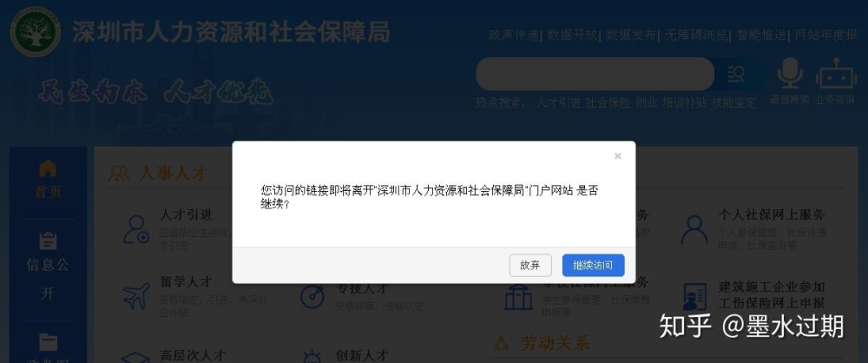Image resolution: width=868 pixels, height=363 pixels.
Task: Click the bureau logo emblem
Action: pos(36,31)
